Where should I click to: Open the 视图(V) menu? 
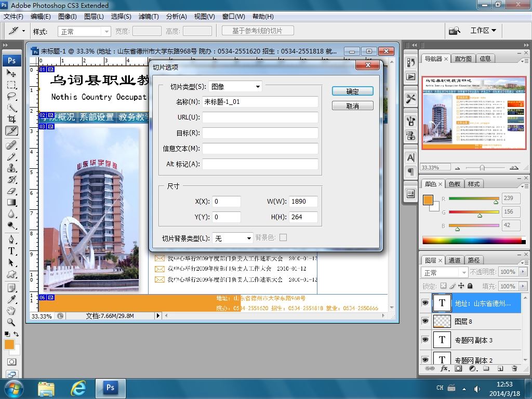(x=204, y=16)
